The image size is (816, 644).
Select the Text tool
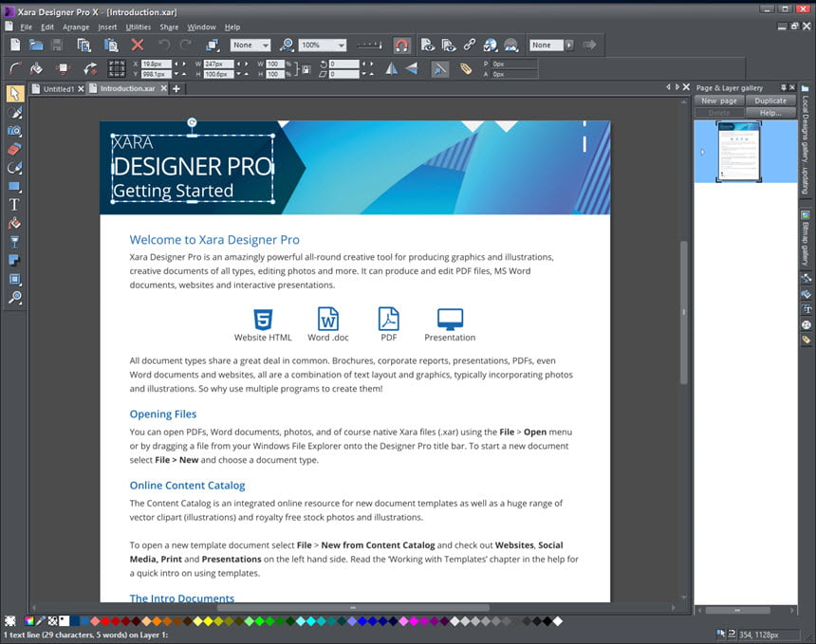click(x=14, y=205)
